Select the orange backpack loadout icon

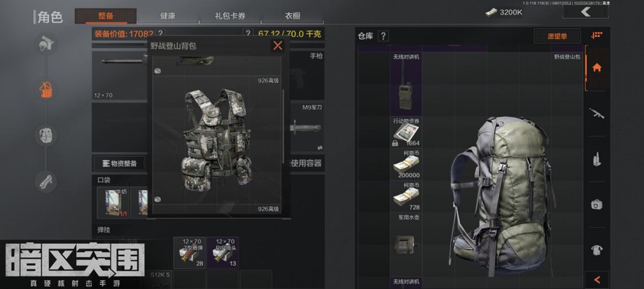pos(45,90)
